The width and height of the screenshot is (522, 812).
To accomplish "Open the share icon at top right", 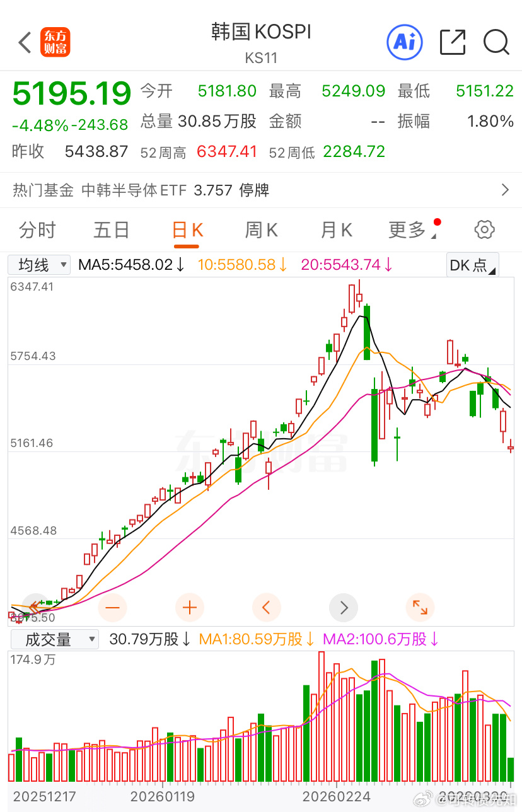I will point(452,42).
